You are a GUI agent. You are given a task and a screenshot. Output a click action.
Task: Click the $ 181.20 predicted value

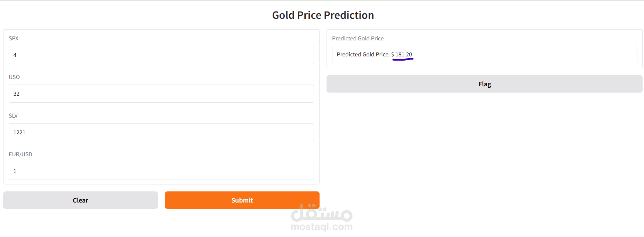402,54
